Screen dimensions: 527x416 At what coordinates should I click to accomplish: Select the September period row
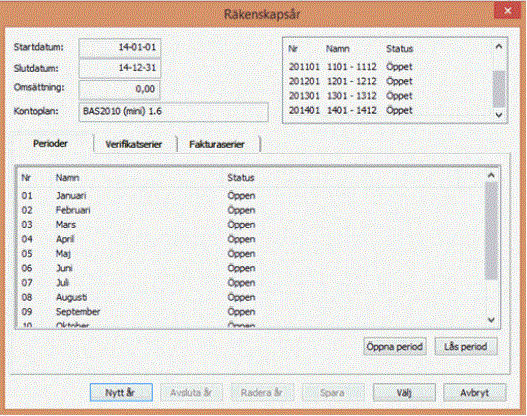251,312
